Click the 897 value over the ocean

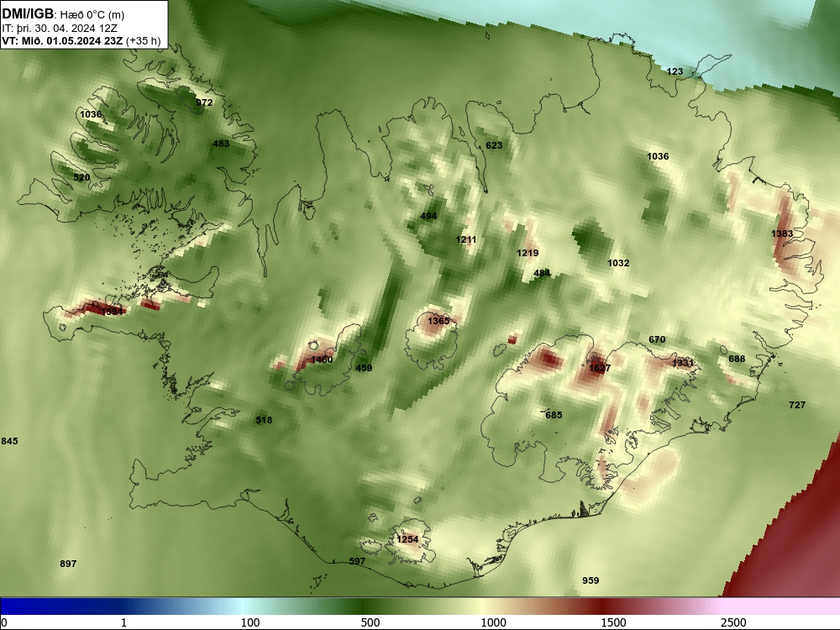68,564
